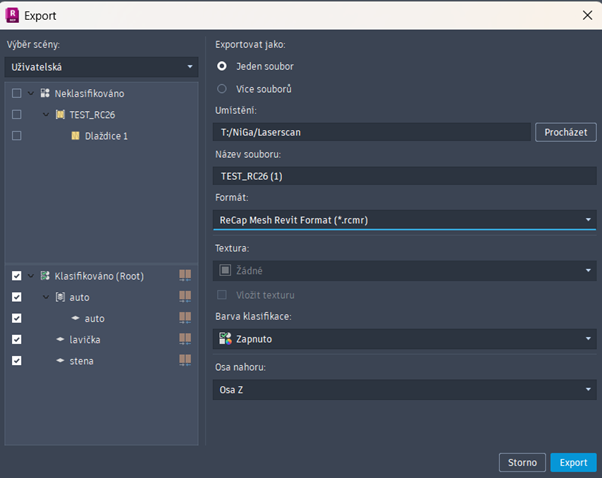Click the Neklasifikováno group icon
Image resolution: width=602 pixels, height=478 pixels.
(45, 93)
